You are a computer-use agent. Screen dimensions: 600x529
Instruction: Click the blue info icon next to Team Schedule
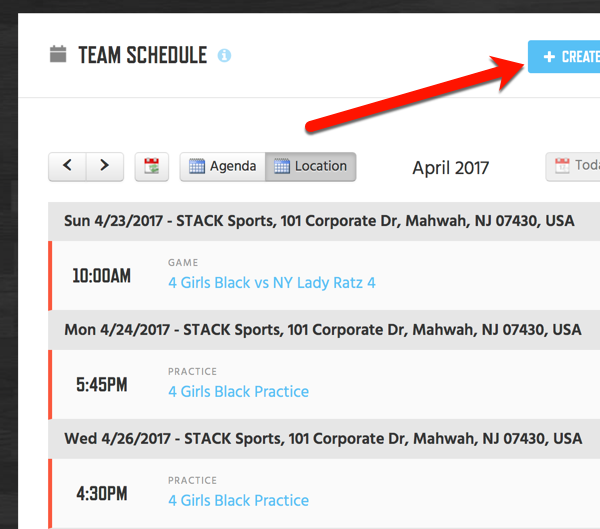tap(224, 56)
